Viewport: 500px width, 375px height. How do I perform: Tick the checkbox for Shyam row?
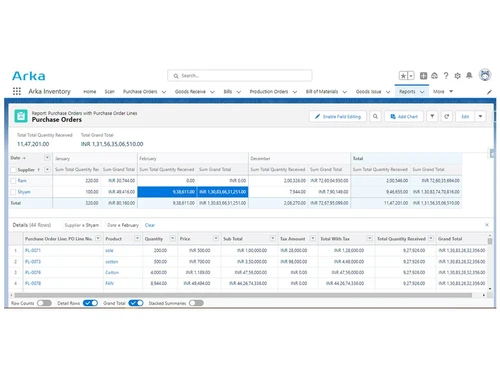pyautogui.click(x=13, y=192)
